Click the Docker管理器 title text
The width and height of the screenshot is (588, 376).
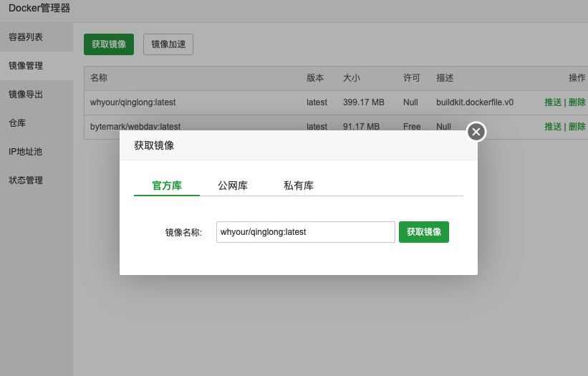point(39,9)
